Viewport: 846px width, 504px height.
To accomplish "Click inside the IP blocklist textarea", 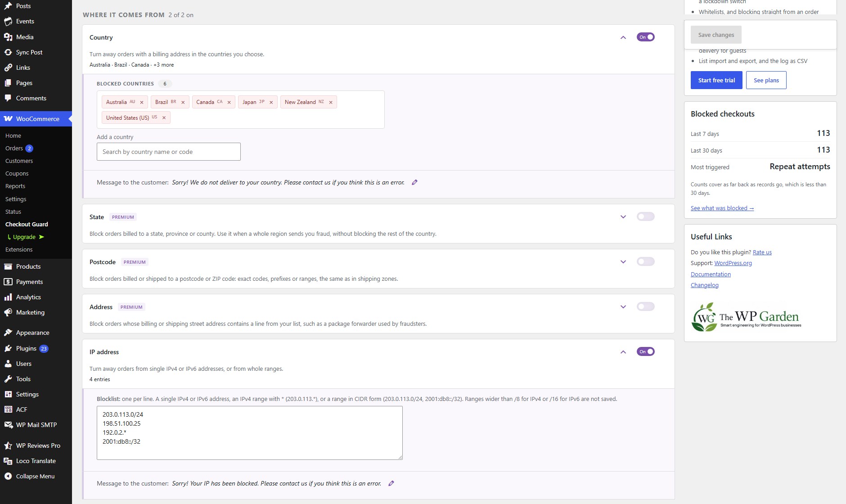I will click(250, 433).
